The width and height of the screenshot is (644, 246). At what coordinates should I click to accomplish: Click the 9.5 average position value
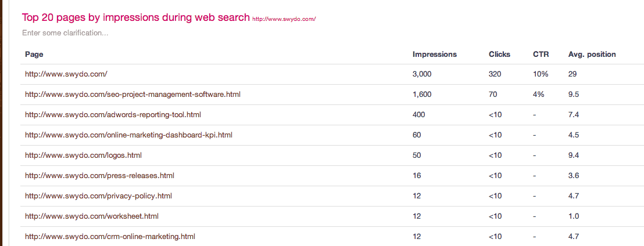(x=574, y=95)
